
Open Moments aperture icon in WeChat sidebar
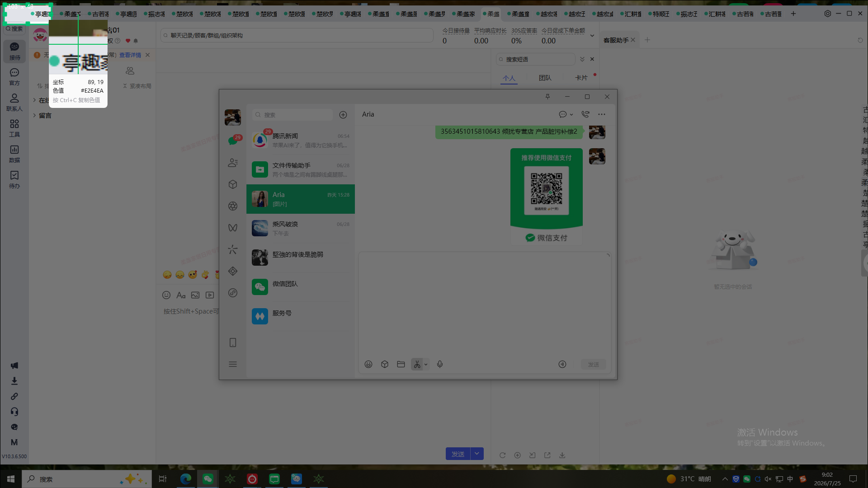(x=233, y=206)
